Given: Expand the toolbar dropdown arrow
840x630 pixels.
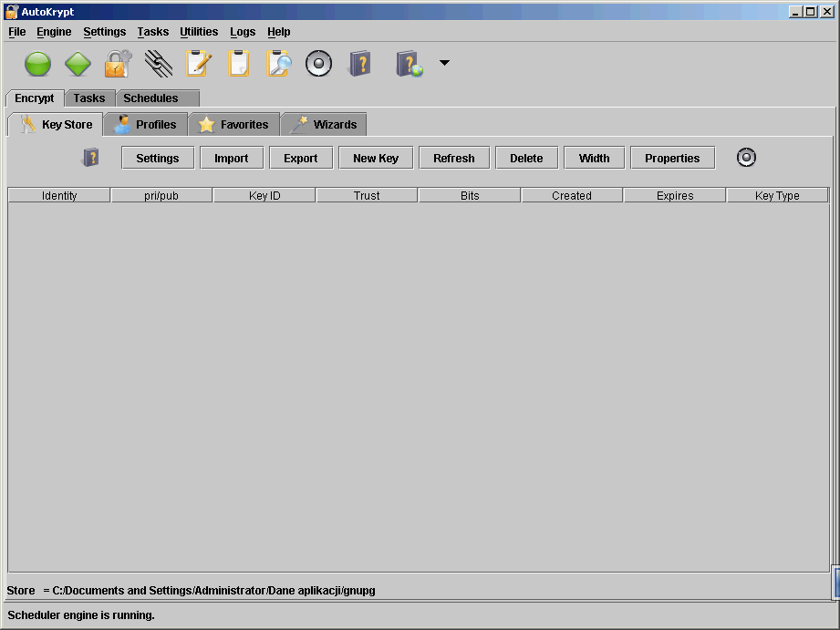Looking at the screenshot, I should [444, 63].
